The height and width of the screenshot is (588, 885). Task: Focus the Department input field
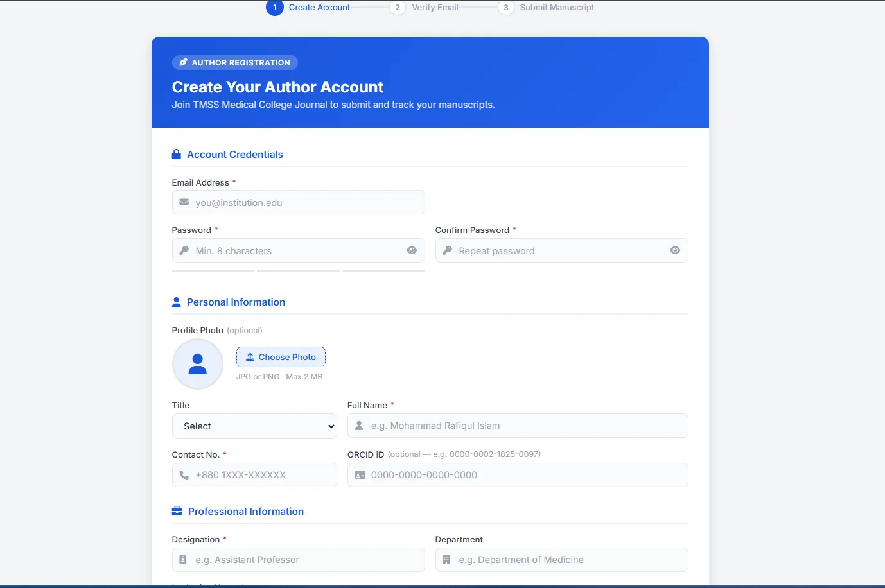562,560
